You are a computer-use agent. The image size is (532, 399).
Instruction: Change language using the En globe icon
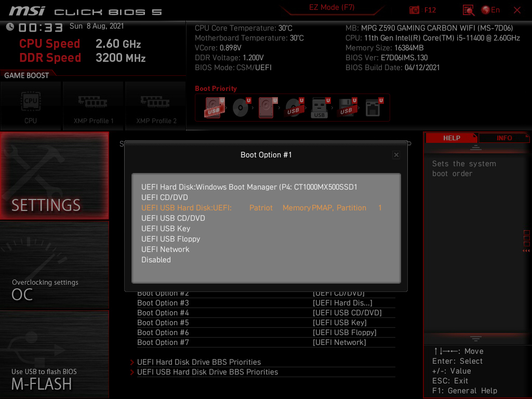click(490, 10)
